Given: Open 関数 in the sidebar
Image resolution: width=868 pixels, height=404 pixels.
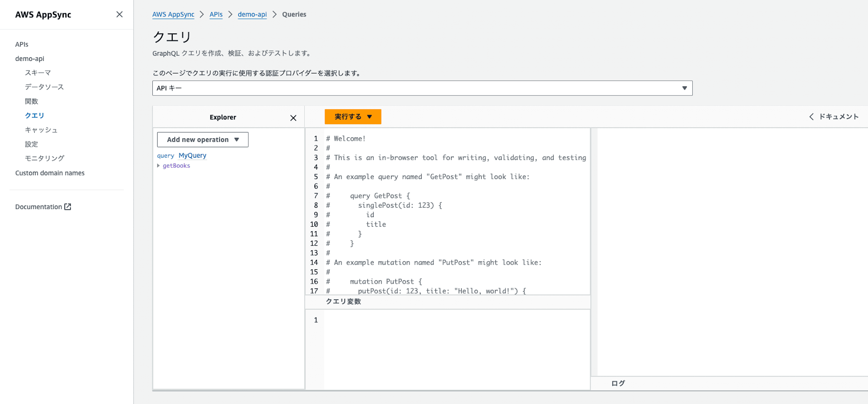Looking at the screenshot, I should (x=31, y=101).
